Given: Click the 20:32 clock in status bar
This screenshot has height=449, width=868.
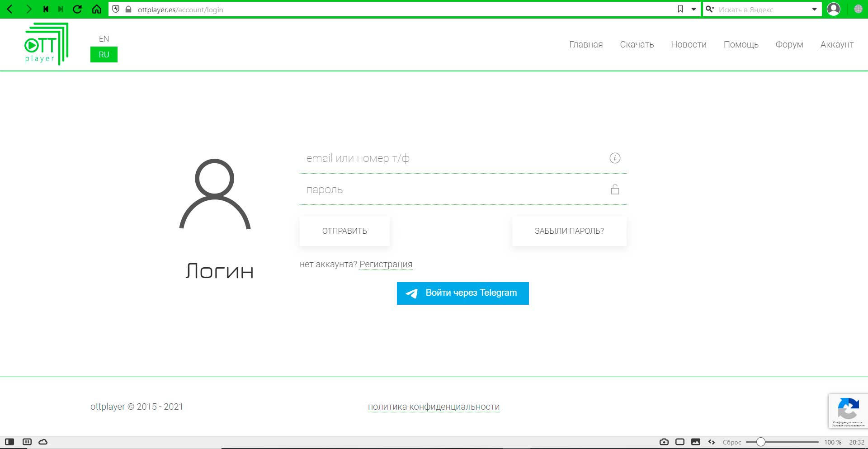Looking at the screenshot, I should [857, 442].
